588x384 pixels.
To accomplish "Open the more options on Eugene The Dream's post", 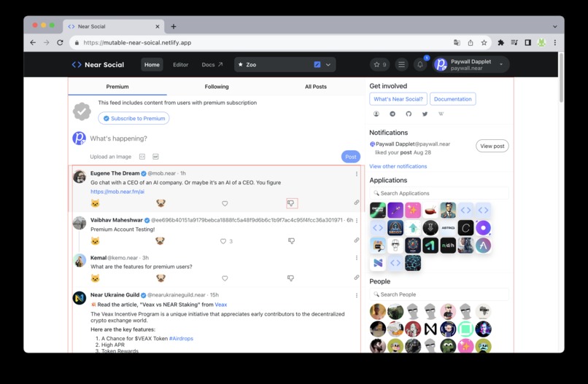I will [356, 174].
